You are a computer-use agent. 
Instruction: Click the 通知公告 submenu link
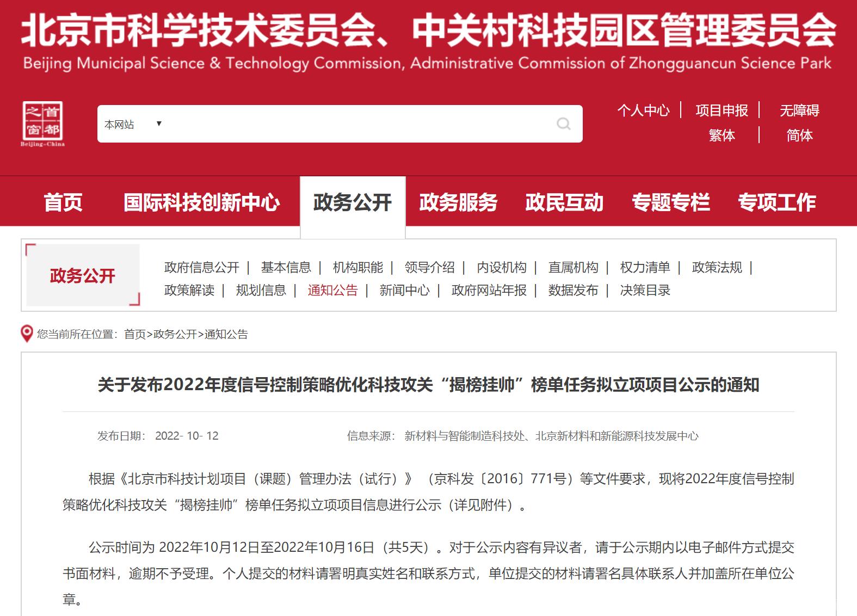tap(332, 290)
